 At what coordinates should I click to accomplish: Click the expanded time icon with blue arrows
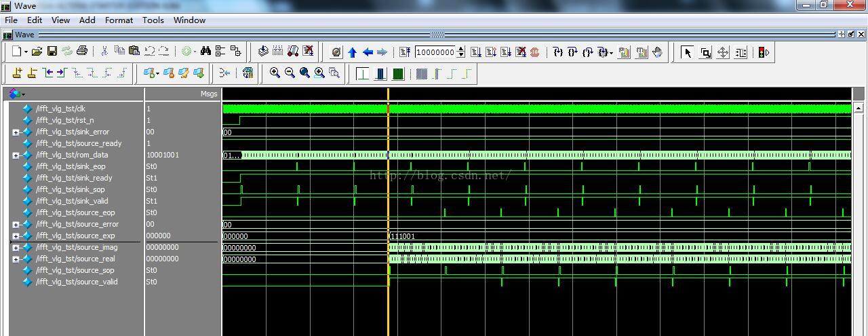point(224,73)
